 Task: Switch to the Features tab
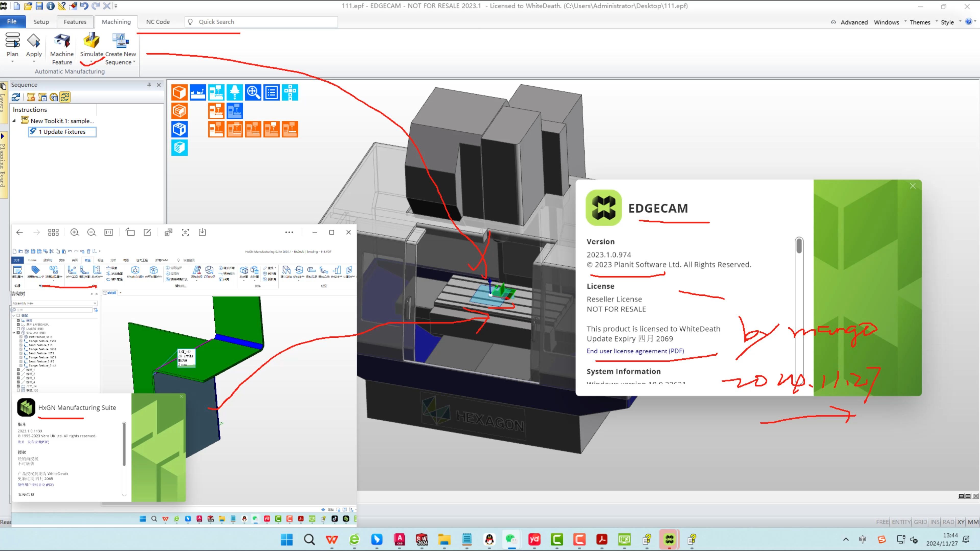(x=75, y=22)
